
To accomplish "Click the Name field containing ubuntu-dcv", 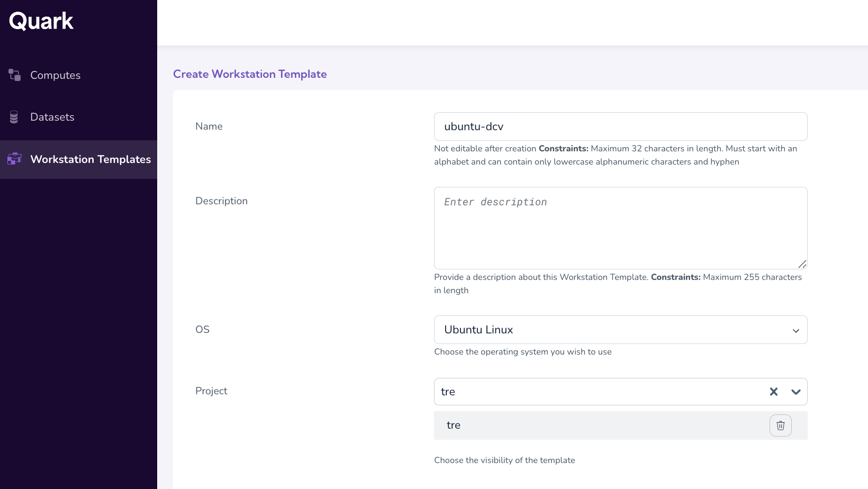I will [x=620, y=126].
